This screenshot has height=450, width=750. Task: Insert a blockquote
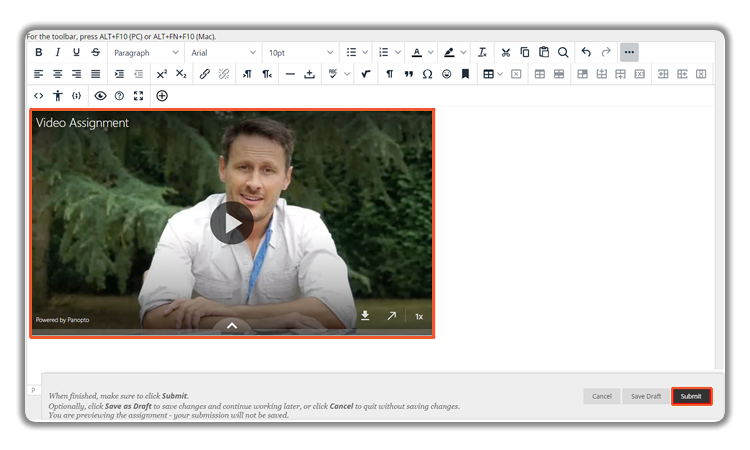(x=408, y=74)
